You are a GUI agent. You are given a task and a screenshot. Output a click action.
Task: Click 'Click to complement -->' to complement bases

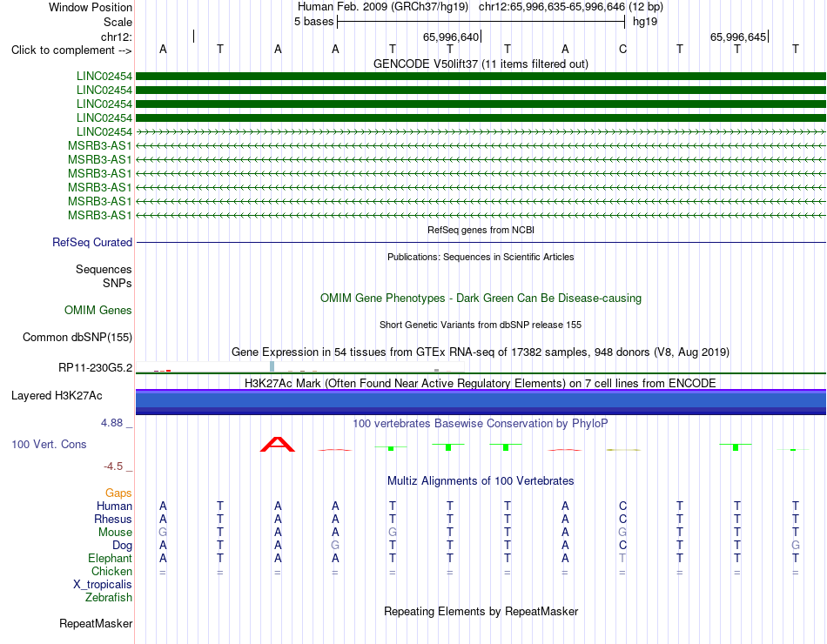pos(71,50)
